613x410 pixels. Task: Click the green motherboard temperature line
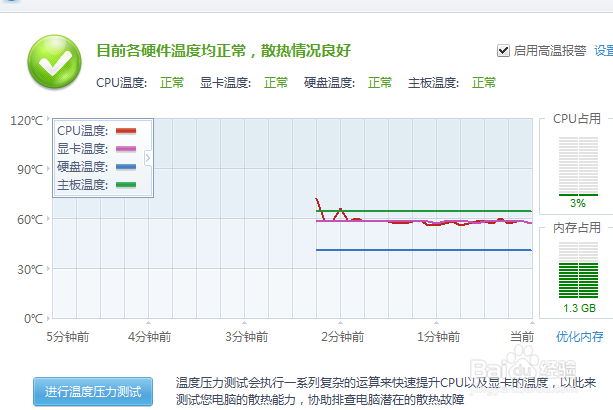pos(424,211)
